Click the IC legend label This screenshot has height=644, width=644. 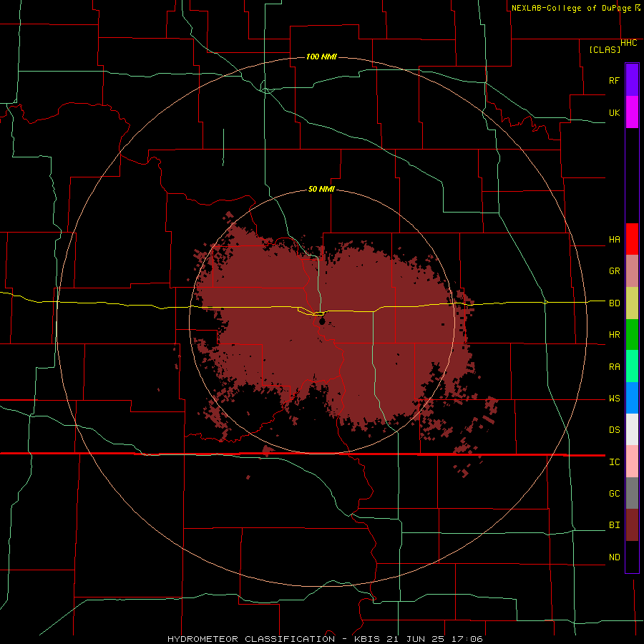pos(614,462)
